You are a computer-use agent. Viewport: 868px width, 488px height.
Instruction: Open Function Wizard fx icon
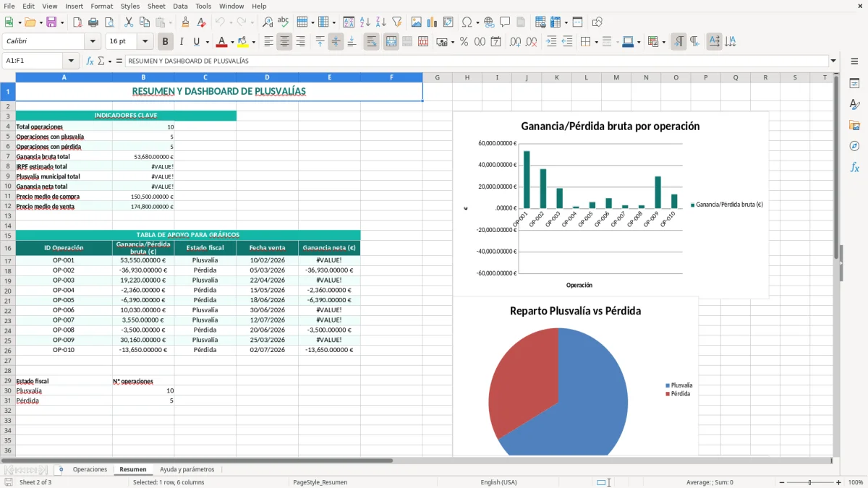tap(90, 61)
